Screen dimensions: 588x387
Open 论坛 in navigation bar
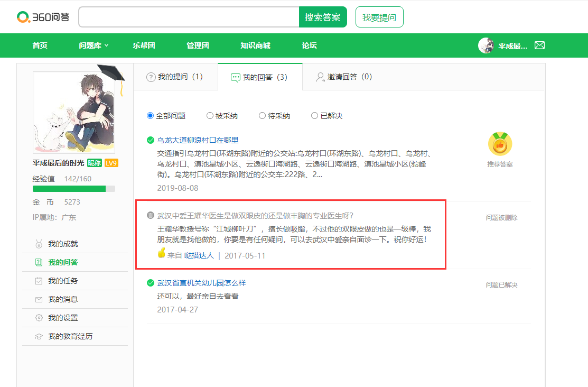click(x=310, y=45)
